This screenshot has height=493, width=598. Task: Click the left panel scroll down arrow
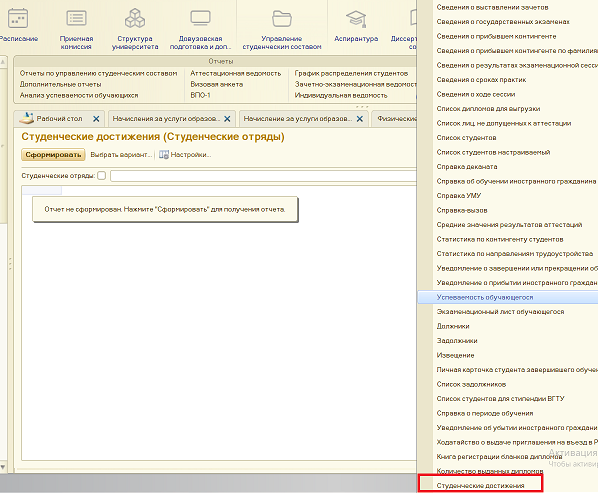tap(3, 467)
